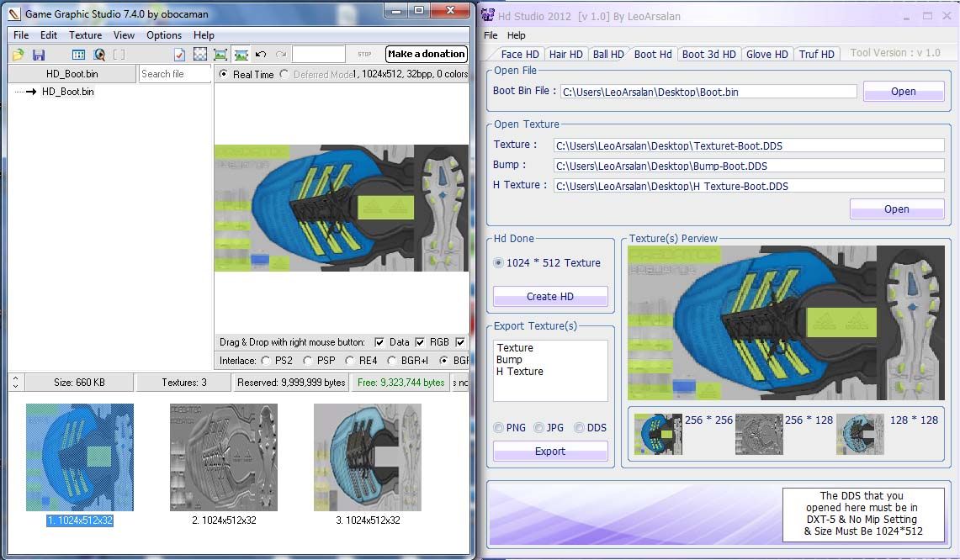This screenshot has width=960, height=560.
Task: Open the HD_Boot.bin file header dropdown
Action: pos(72,74)
